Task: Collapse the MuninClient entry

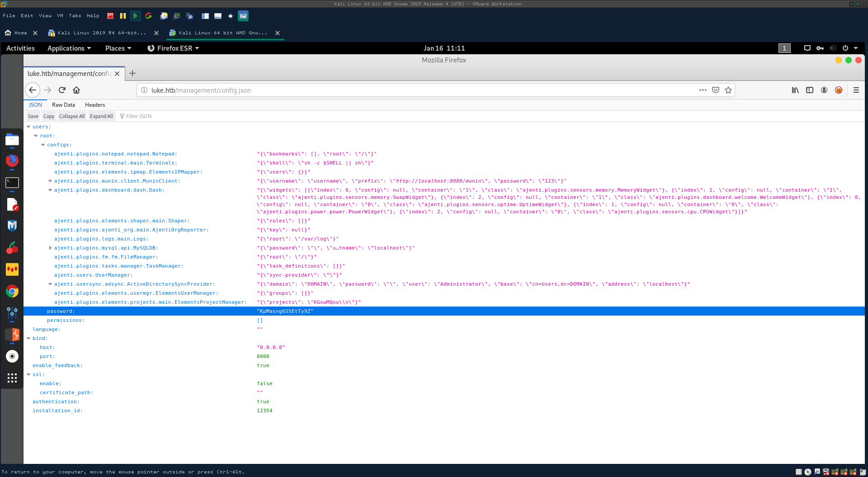Action: (50, 181)
